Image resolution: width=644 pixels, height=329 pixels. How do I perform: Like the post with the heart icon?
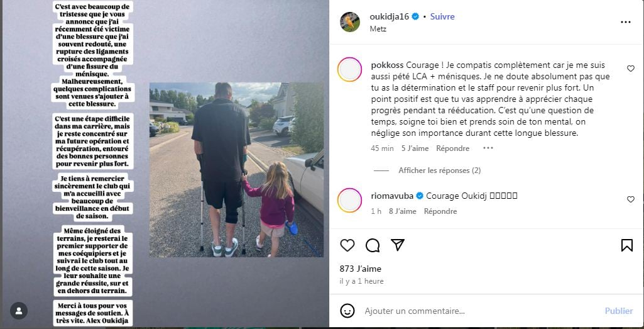[x=347, y=245]
